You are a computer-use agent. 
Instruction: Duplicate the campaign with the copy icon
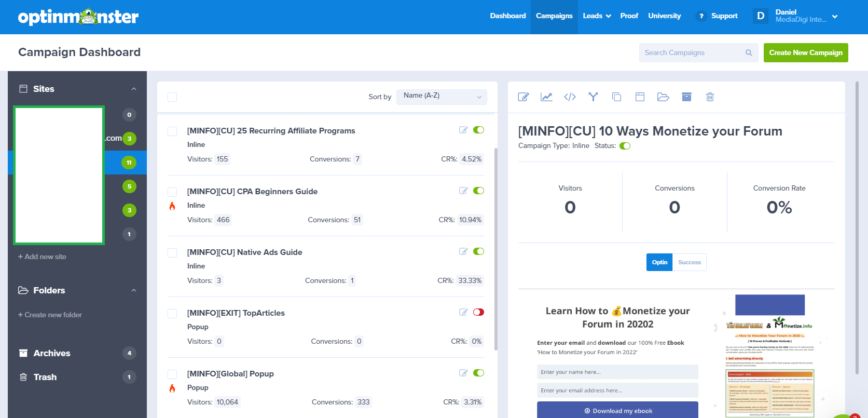616,97
